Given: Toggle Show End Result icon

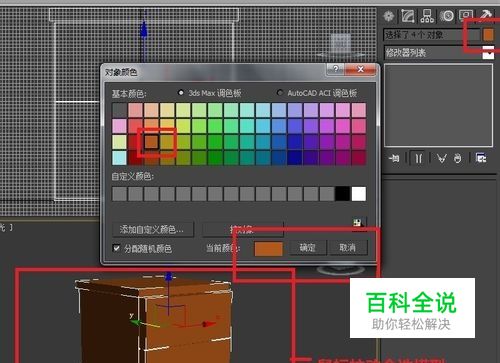Looking at the screenshot, I should (419, 158).
